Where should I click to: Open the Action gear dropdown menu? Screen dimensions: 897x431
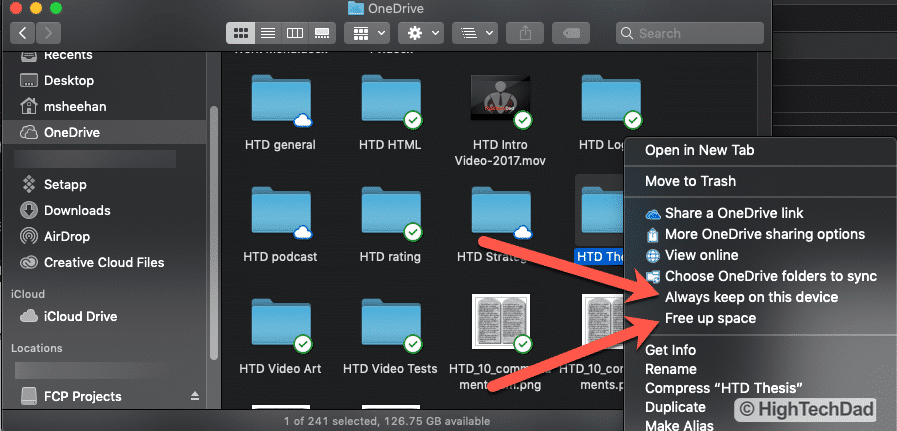421,33
